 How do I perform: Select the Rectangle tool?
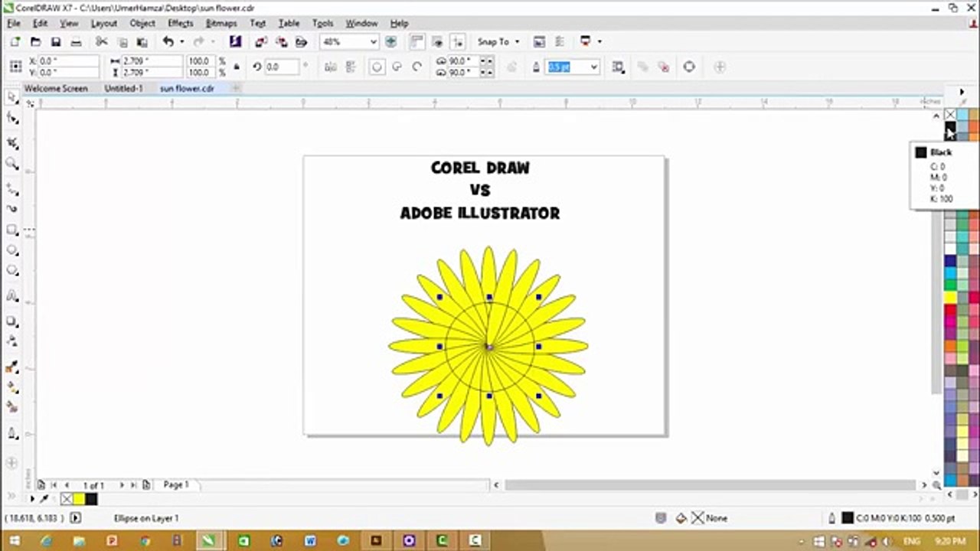[x=12, y=230]
